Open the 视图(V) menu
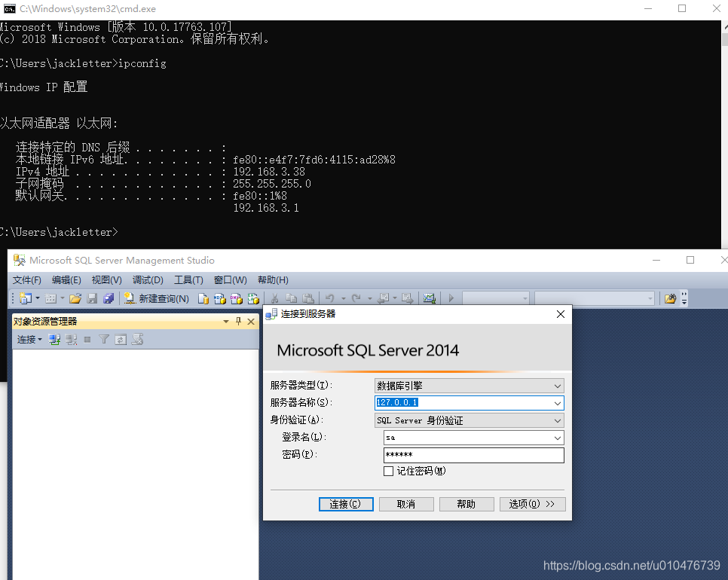728x580 pixels. click(107, 279)
